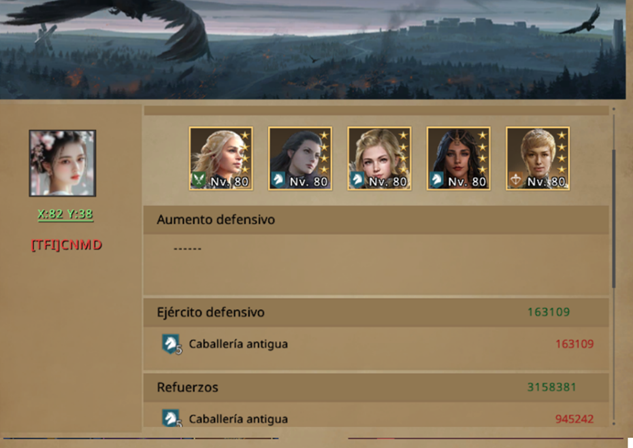This screenshot has width=633, height=448.
Task: Select the [TFI]CNMD player name
Action: tap(67, 245)
